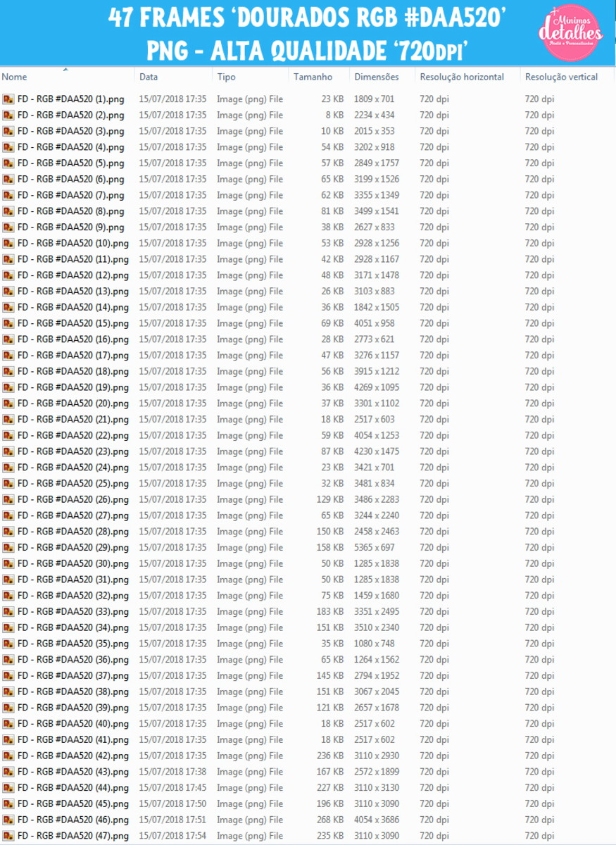
Task: Click the Resolução vertical column header
Action: [x=561, y=77]
